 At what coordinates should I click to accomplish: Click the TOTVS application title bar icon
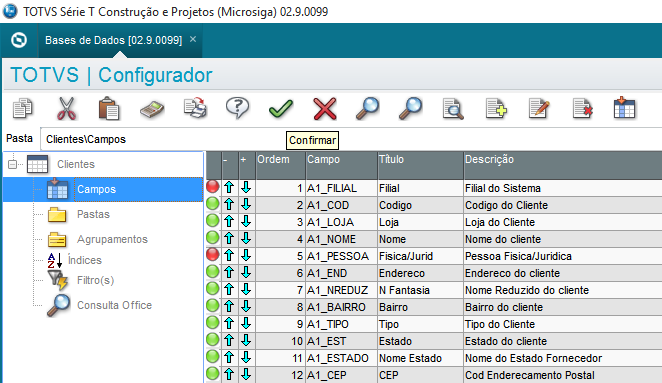(x=10, y=11)
